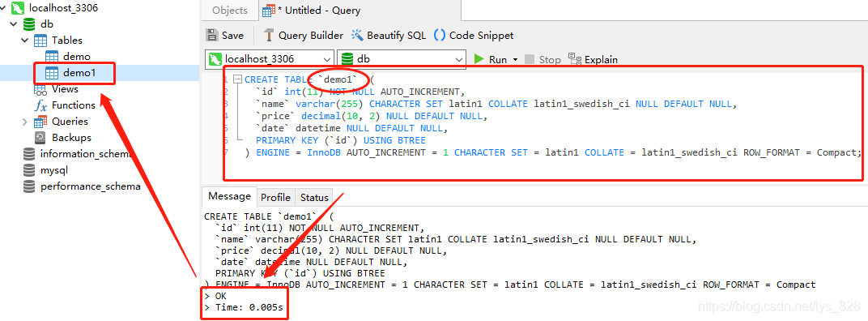This screenshot has height=321, width=868.
Task: Click the Run button label
Action: (498, 59)
